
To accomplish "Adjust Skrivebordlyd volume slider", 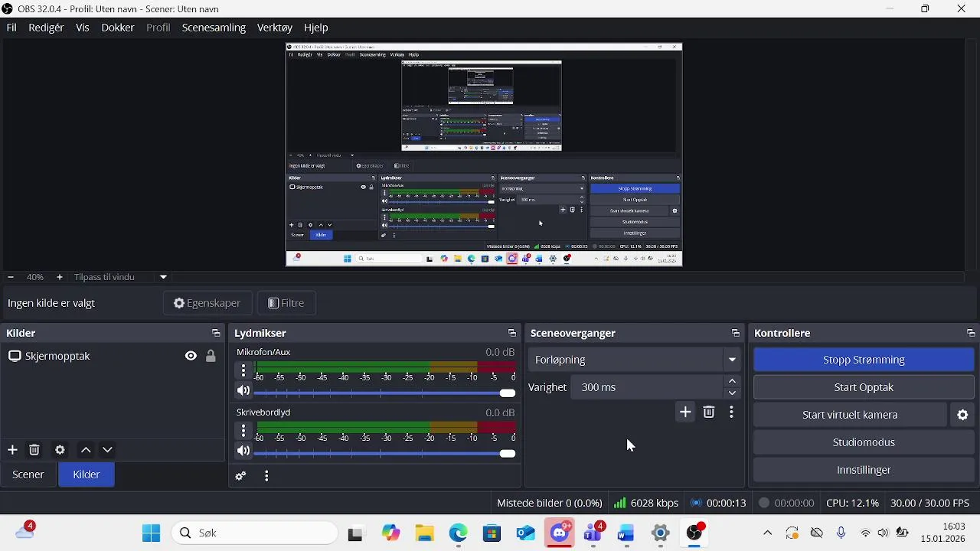I will [385, 453].
